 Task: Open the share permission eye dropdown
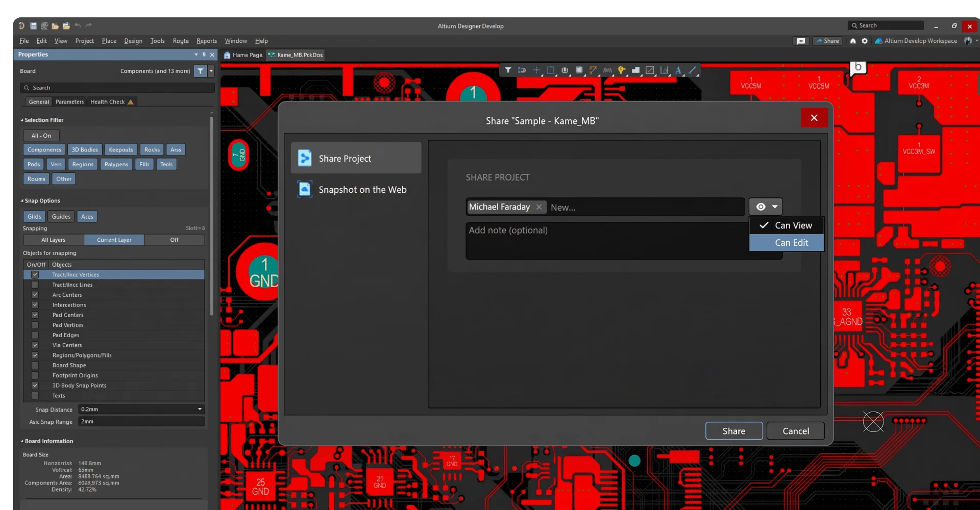click(766, 207)
